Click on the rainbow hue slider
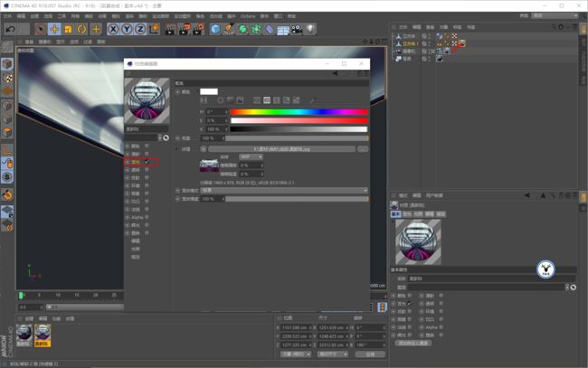 tap(299, 112)
